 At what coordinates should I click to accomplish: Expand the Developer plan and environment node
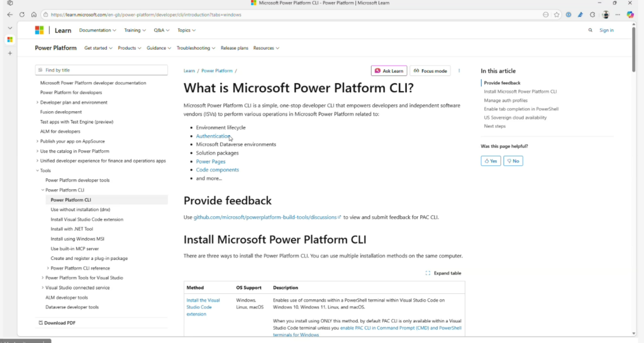coord(38,102)
